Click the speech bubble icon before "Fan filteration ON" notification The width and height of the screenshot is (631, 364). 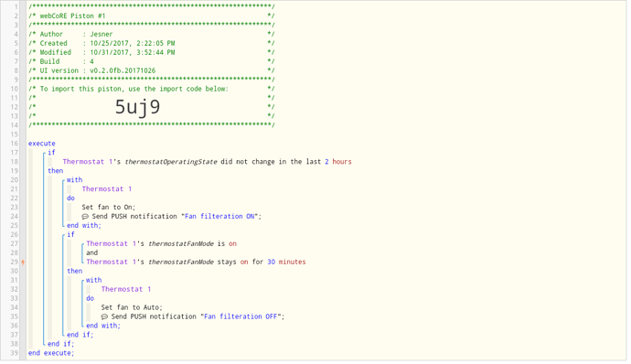click(x=85, y=217)
